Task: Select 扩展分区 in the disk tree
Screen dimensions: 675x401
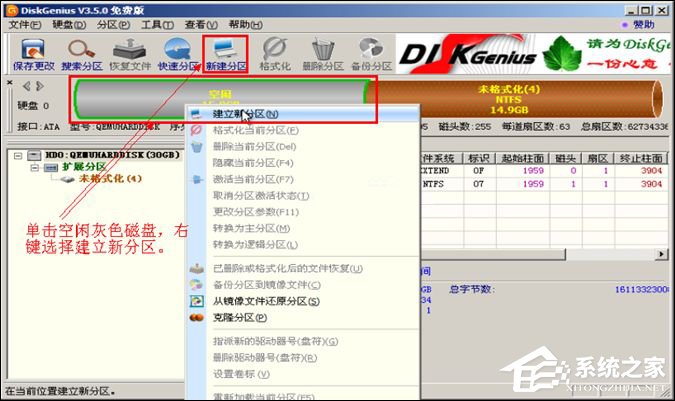Action: tap(84, 167)
